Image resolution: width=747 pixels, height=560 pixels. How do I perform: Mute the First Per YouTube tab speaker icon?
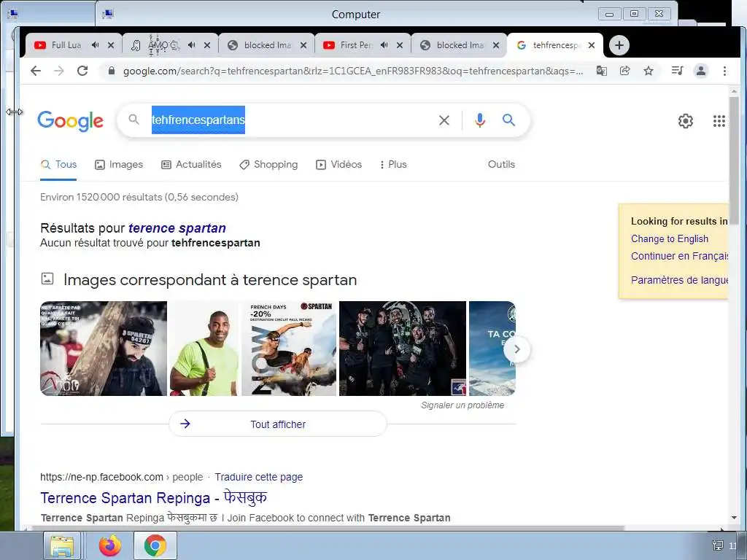tap(384, 45)
